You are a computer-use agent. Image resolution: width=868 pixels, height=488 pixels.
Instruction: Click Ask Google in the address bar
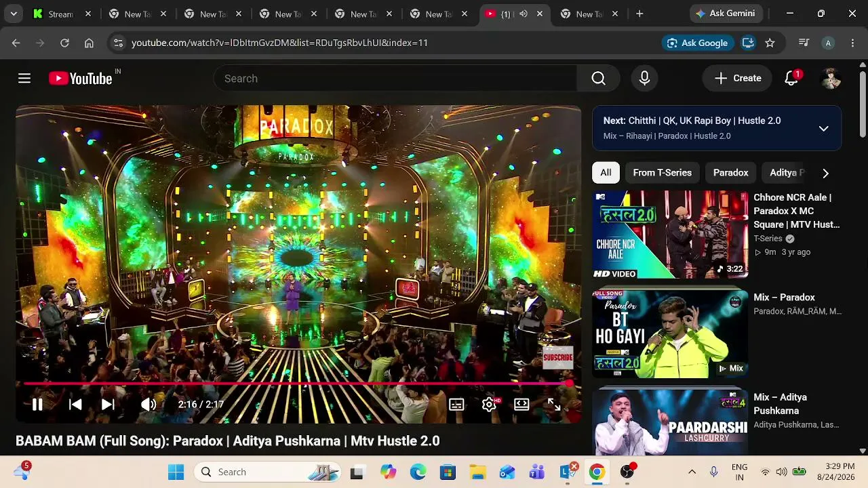698,43
